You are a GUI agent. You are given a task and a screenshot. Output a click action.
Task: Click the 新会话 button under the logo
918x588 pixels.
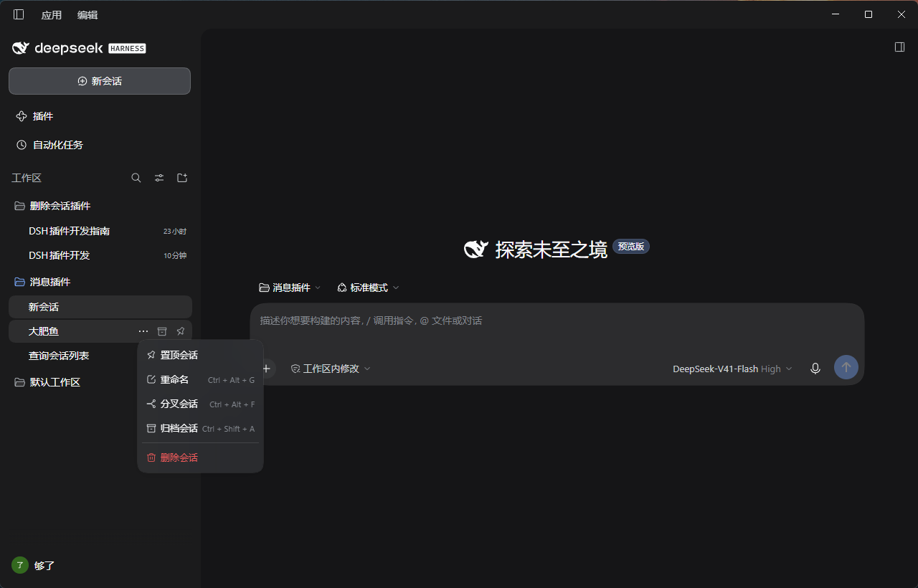tap(100, 81)
